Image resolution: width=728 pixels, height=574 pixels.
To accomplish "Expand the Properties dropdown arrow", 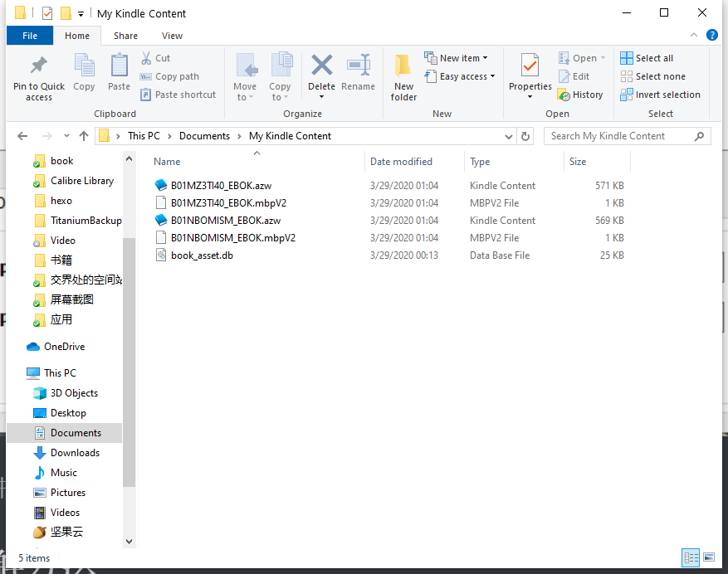I will tap(530, 97).
